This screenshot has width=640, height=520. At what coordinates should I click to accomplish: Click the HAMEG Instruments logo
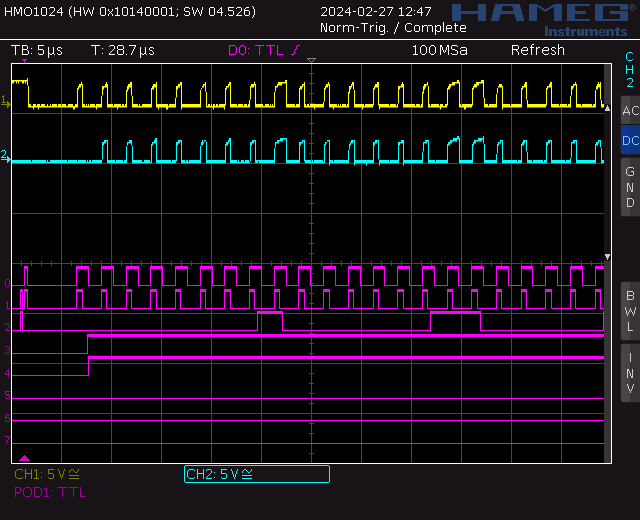tap(538, 17)
